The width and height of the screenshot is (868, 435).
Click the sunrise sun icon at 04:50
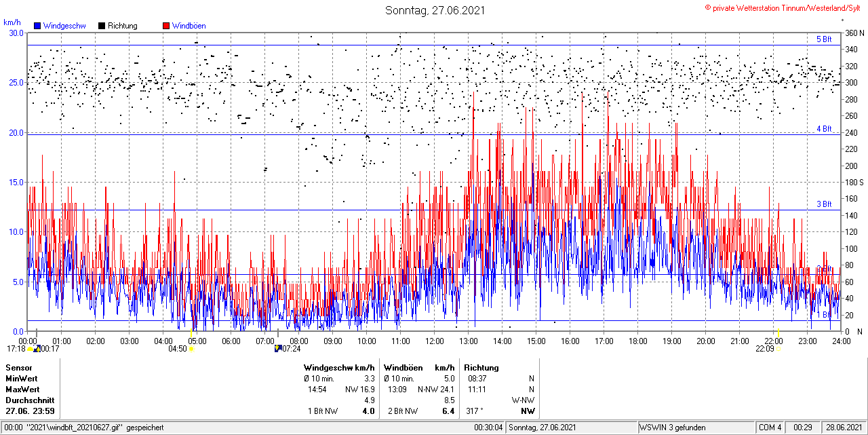(192, 349)
